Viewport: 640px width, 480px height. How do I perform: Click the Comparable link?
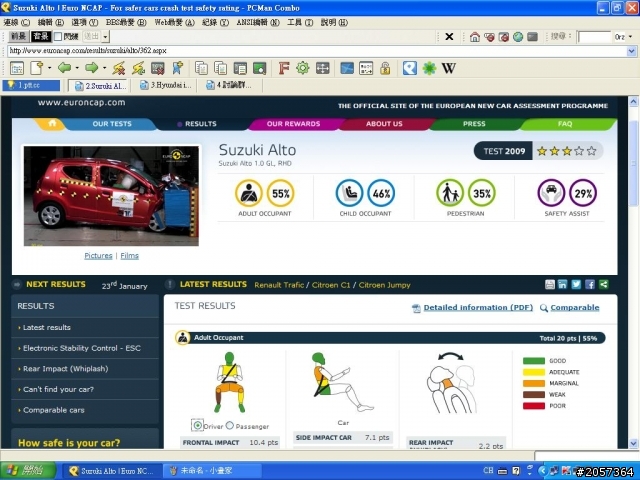coord(575,307)
